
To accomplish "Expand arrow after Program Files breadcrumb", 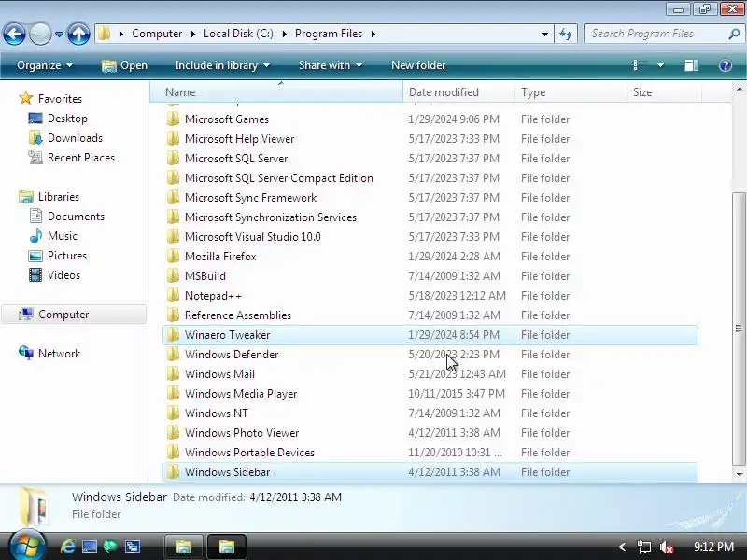I will pyautogui.click(x=373, y=34).
